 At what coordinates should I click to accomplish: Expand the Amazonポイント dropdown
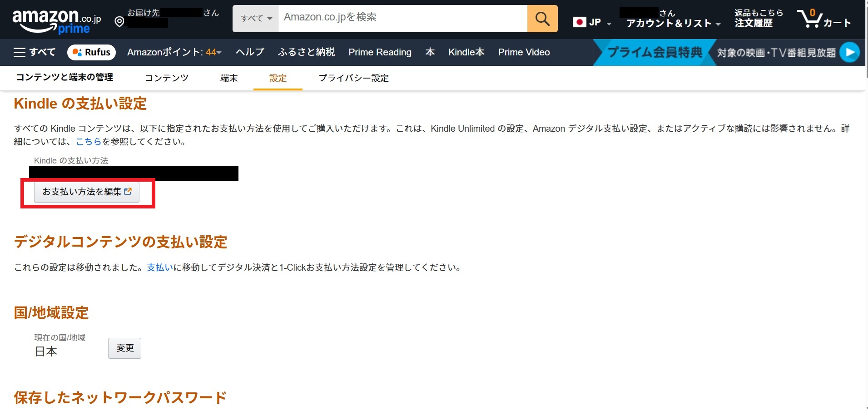[174, 52]
